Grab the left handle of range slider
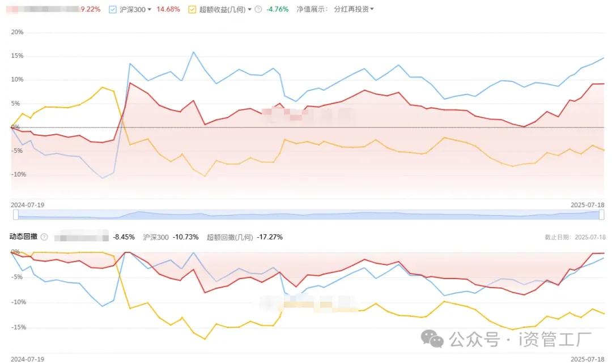Viewport: 612px width, 364px height. point(16,215)
